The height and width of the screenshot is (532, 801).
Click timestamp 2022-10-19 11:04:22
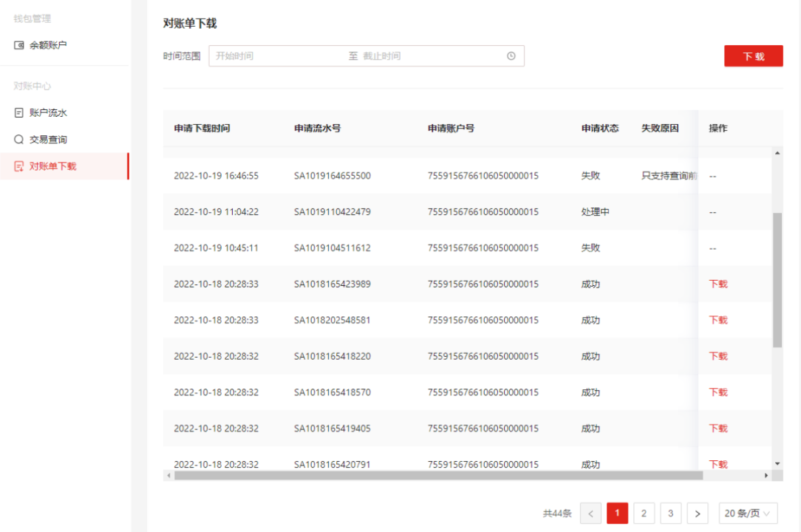[216, 211]
